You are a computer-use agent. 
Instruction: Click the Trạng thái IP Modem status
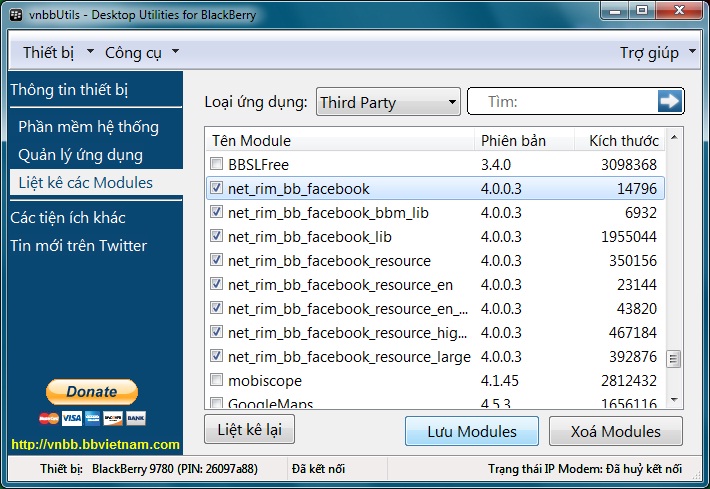(585, 469)
